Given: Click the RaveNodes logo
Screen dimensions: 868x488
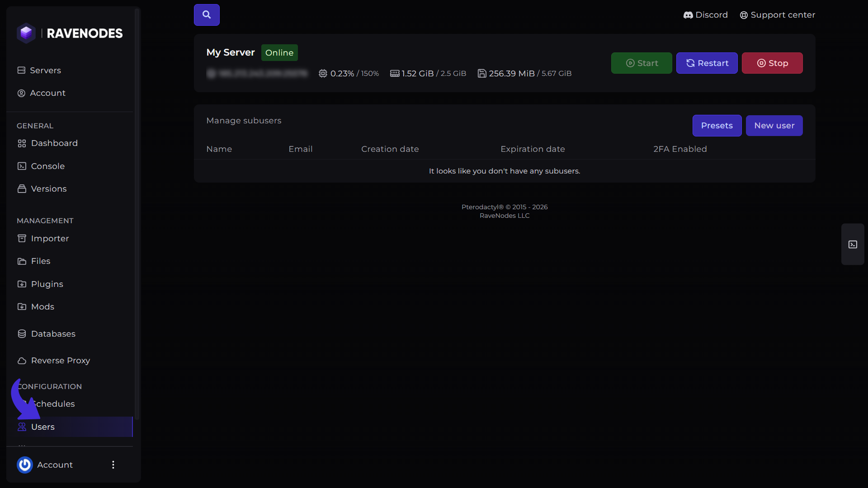Looking at the screenshot, I should [x=70, y=33].
